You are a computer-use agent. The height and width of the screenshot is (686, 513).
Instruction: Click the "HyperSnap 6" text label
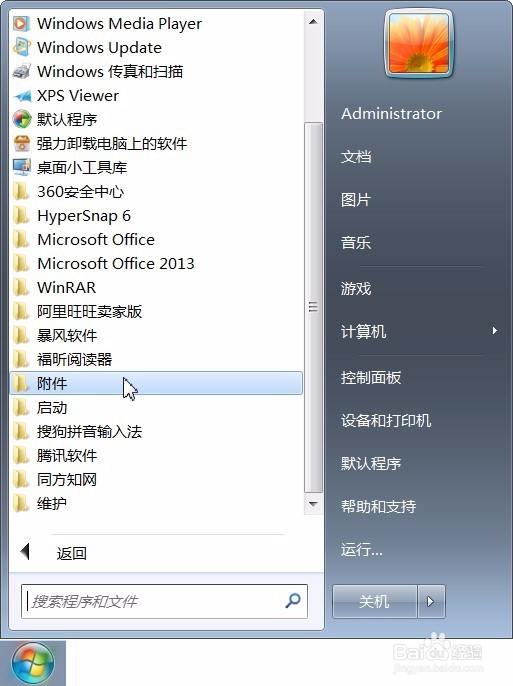[x=84, y=216]
